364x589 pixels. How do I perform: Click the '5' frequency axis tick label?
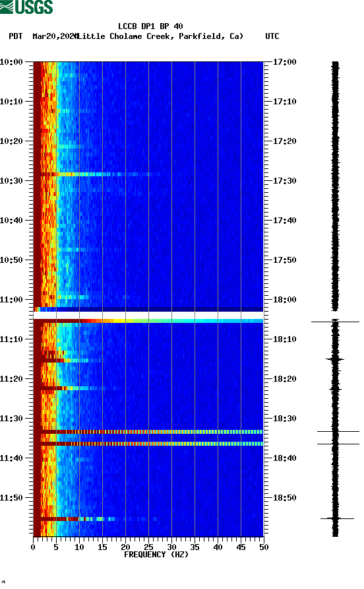pos(56,547)
